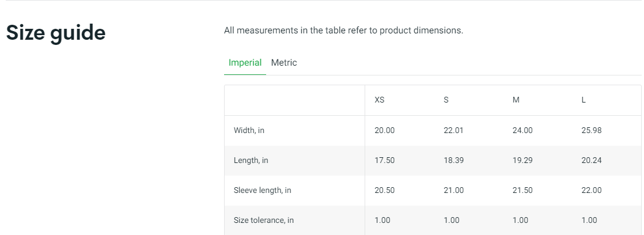Click the XS length value 17.50
The height and width of the screenshot is (235, 644).
[x=384, y=161]
